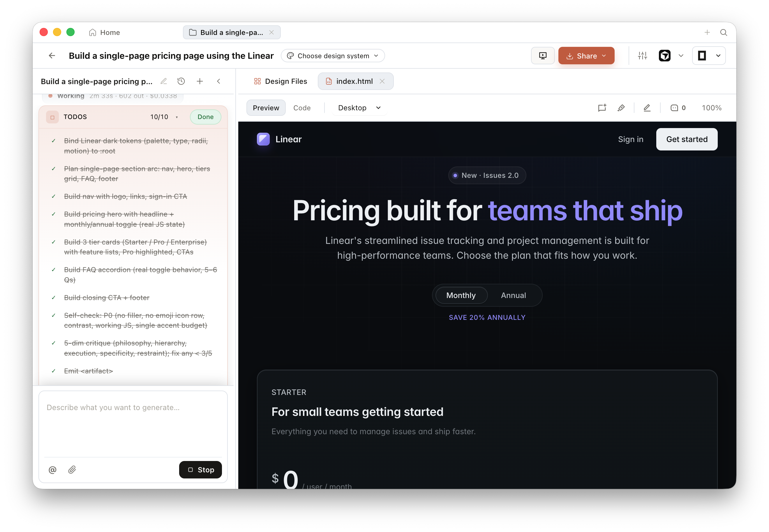Open search with the magnifier icon
The width and height of the screenshot is (769, 532).
tap(723, 32)
